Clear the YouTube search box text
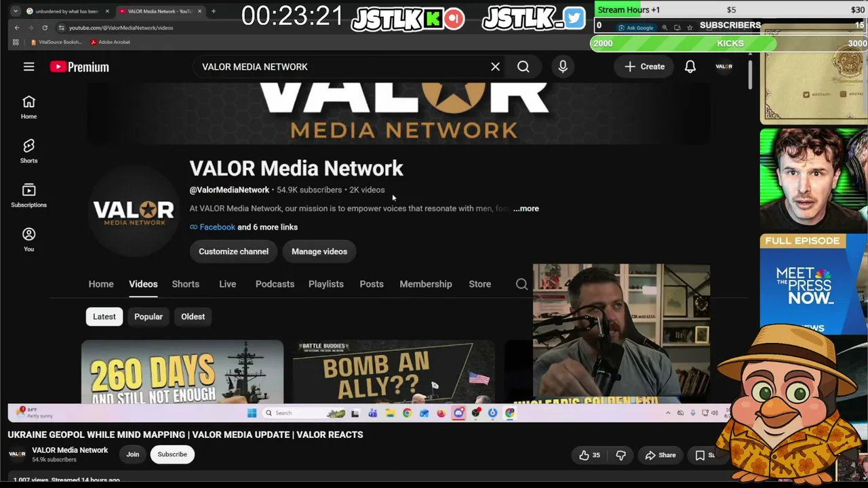 [495, 66]
